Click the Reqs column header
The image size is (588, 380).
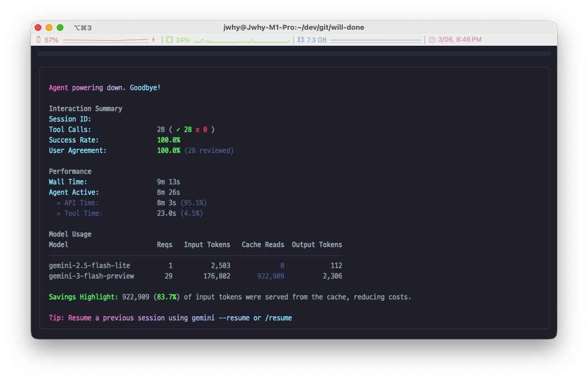[x=165, y=245]
